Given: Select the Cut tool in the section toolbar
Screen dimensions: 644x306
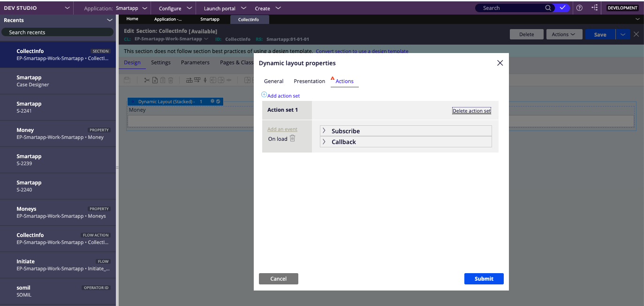Looking at the screenshot, I should coord(147,80).
